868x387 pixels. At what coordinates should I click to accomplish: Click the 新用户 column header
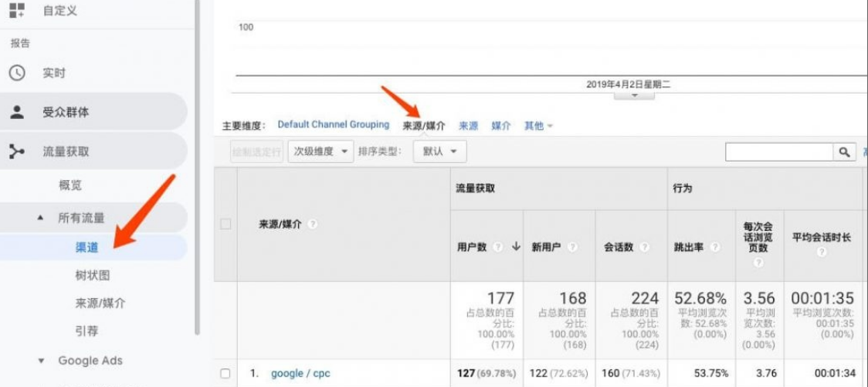547,247
